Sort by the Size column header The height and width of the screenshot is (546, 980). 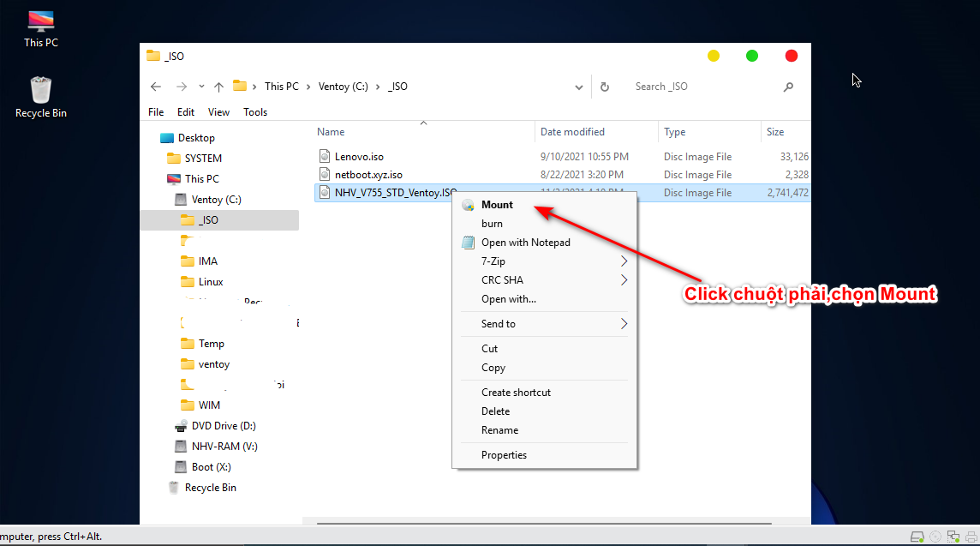pos(786,132)
